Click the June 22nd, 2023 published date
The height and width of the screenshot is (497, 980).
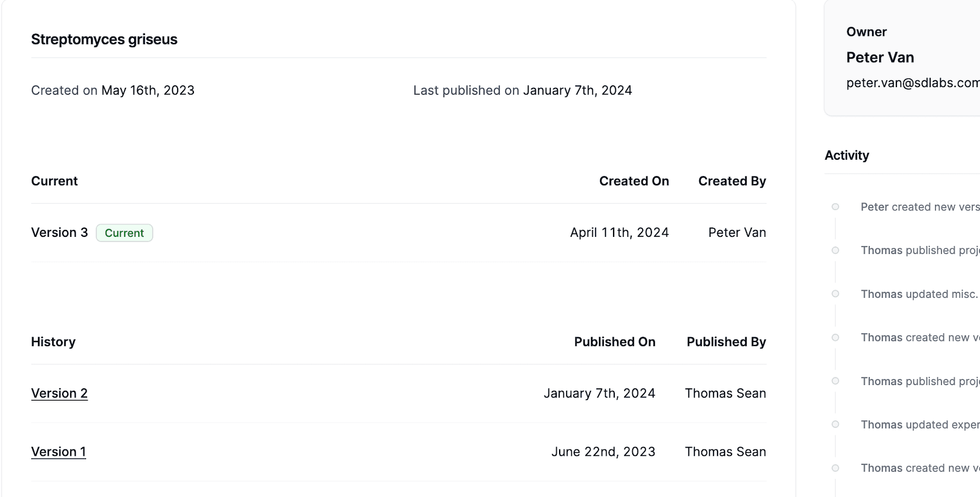coord(603,452)
